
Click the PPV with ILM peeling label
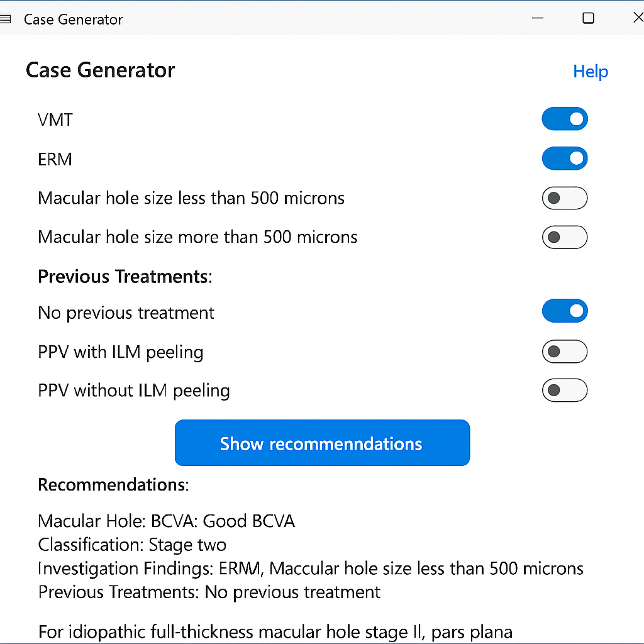(x=120, y=352)
